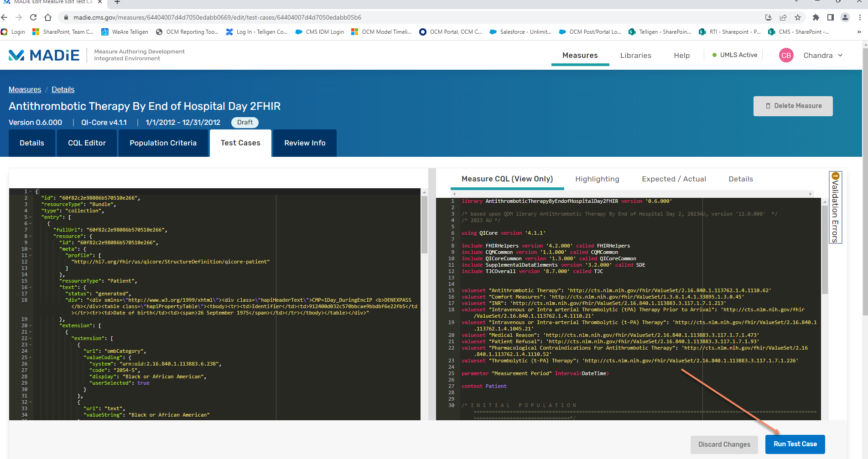
Task: Collapse the resource fold on line 8
Action: [x=31, y=236]
